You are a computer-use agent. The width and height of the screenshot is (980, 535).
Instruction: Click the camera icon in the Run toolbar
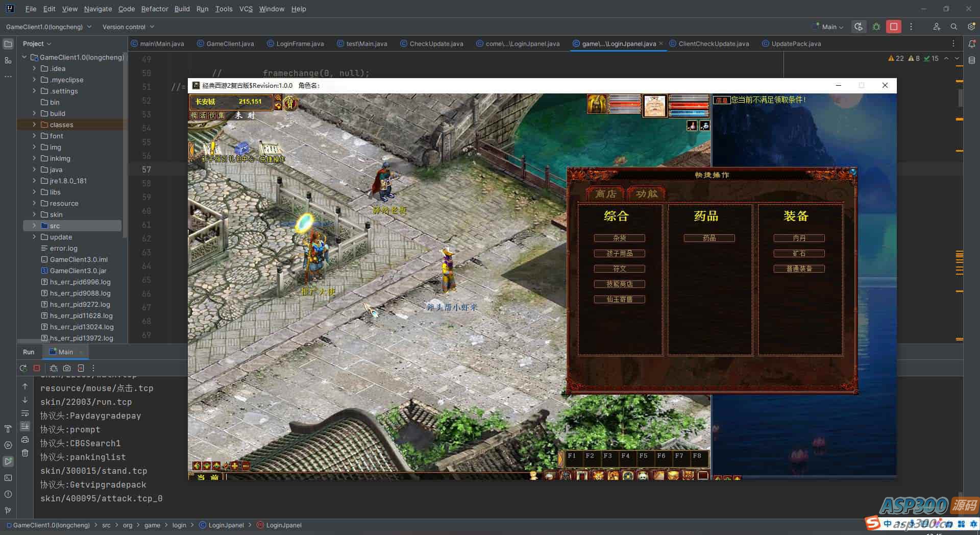coord(67,368)
